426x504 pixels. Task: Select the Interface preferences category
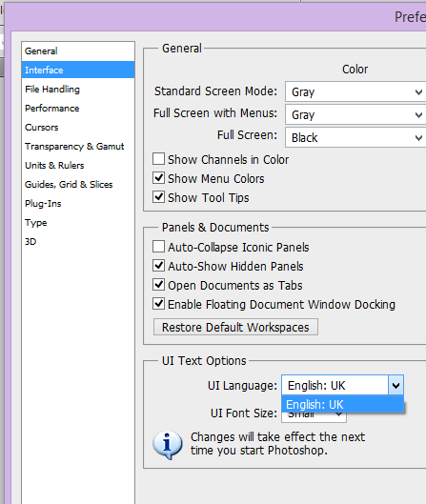pyautogui.click(x=78, y=70)
